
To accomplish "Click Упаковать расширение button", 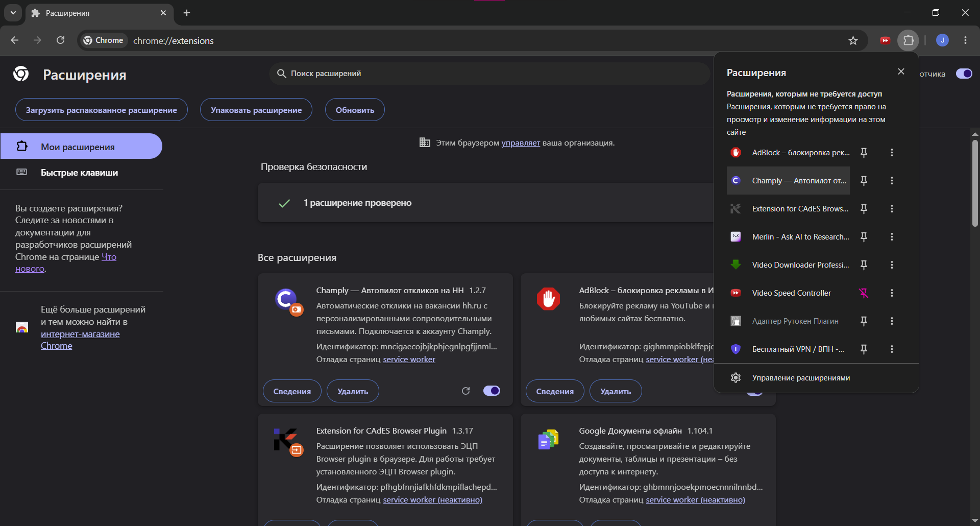I will tap(256, 110).
